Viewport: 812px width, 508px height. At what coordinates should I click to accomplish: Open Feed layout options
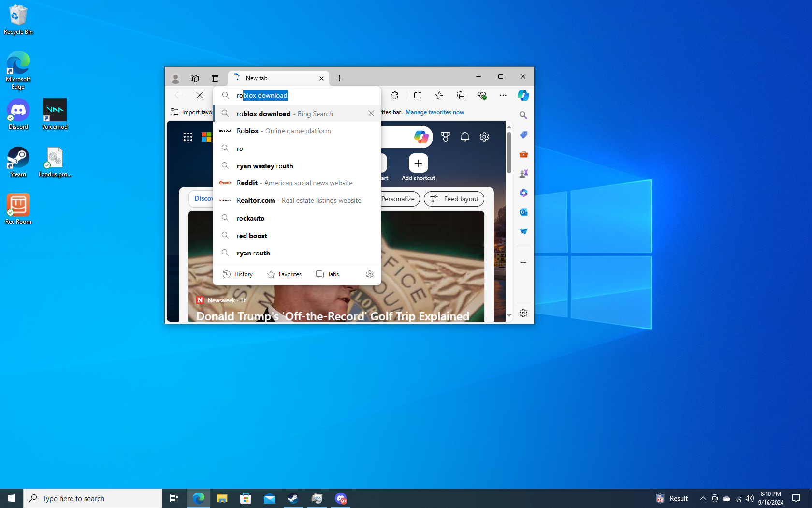pyautogui.click(x=454, y=199)
